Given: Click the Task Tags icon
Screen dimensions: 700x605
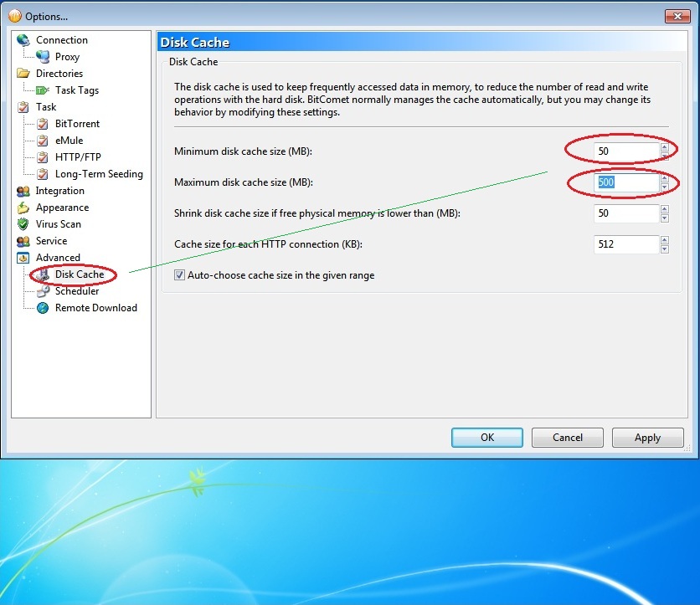Looking at the screenshot, I should coord(43,90).
